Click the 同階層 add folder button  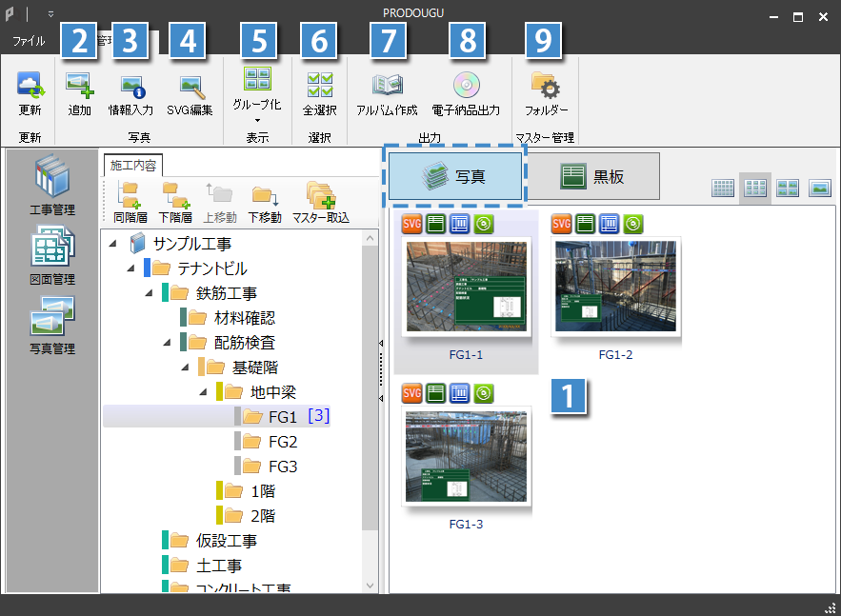tap(130, 203)
